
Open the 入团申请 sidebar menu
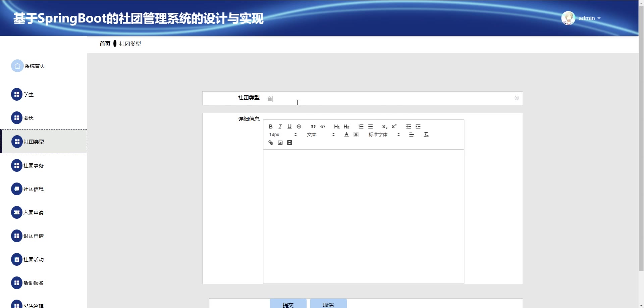[x=44, y=212]
